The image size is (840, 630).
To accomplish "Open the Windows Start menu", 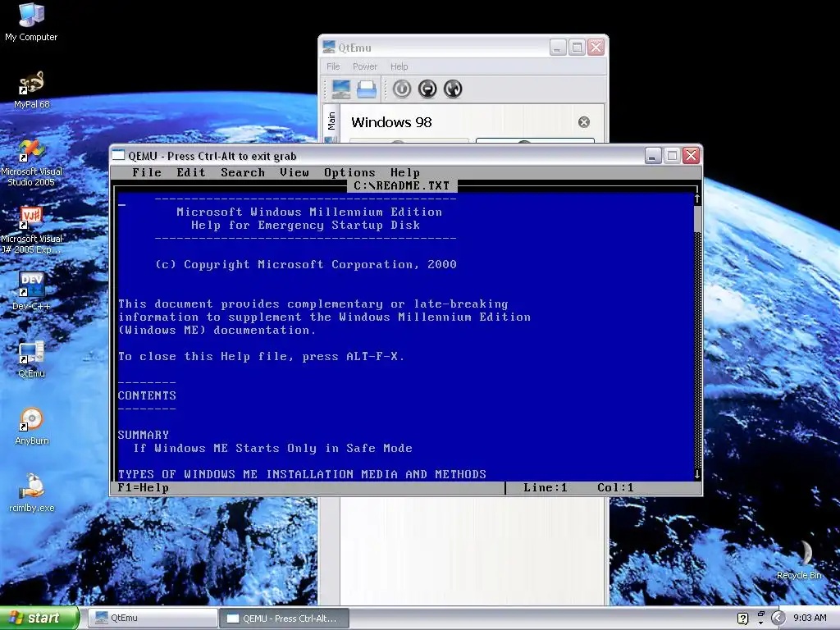I will 39,618.
